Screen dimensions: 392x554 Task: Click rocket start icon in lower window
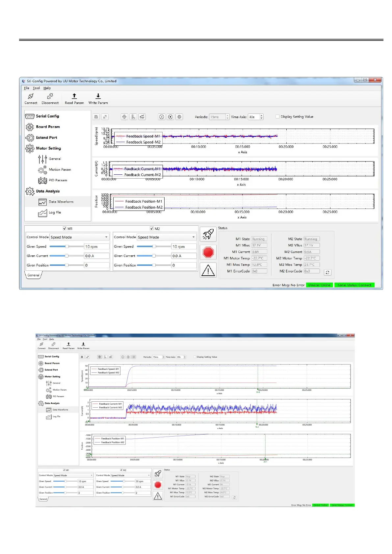[x=158, y=474]
